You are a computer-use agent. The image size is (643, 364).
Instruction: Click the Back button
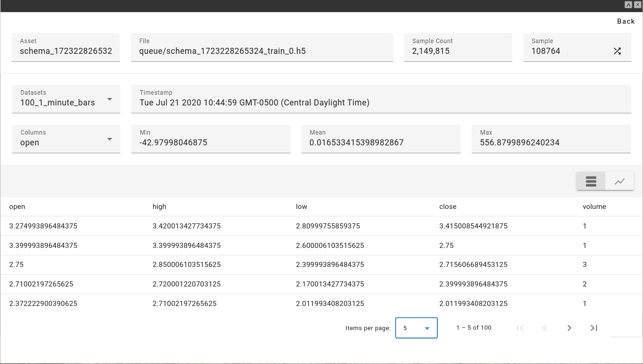point(625,21)
